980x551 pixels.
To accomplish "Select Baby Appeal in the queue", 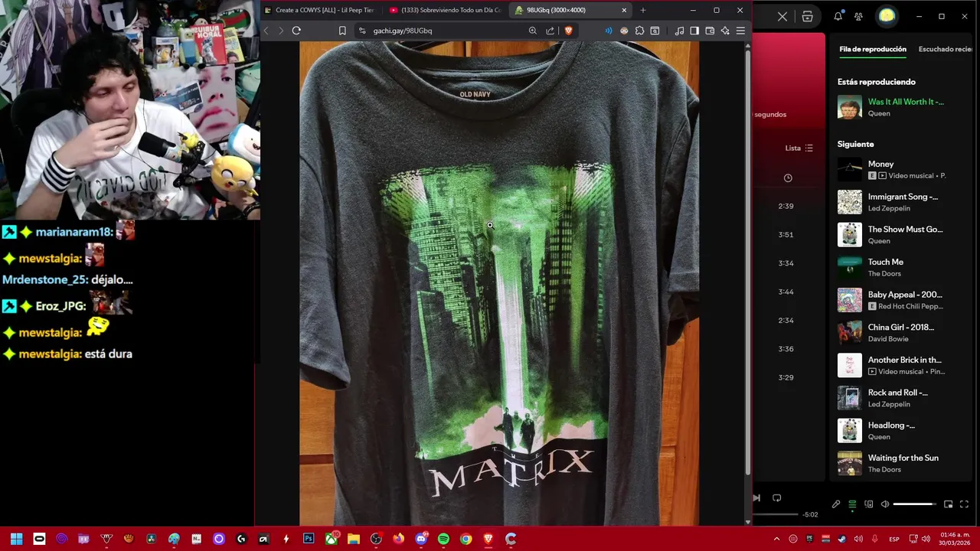I will tap(901, 300).
